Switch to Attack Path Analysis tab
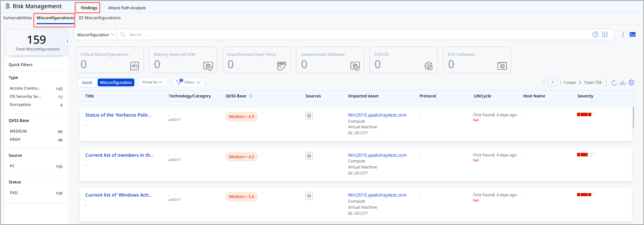The image size is (644, 225). (127, 8)
